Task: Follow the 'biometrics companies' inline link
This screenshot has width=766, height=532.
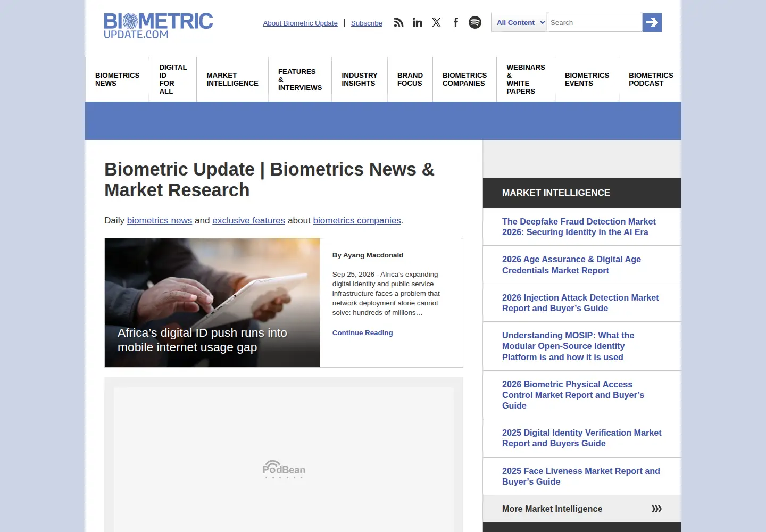Action: coord(357,220)
